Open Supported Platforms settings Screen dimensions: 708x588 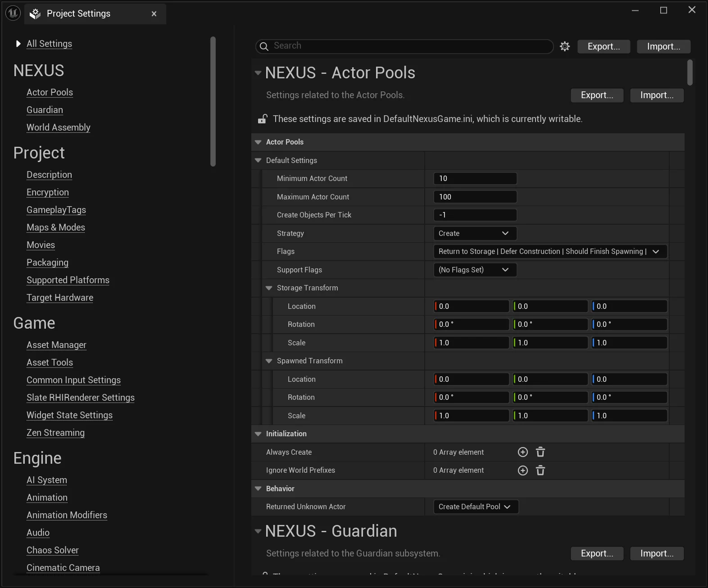coord(68,280)
